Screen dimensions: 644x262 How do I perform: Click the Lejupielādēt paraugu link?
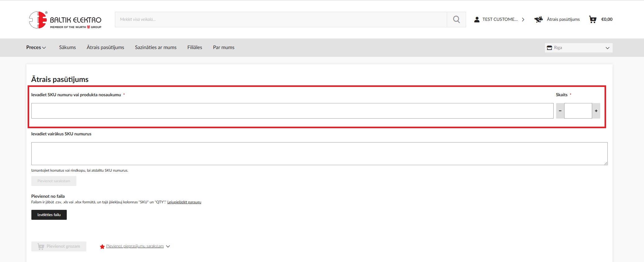click(184, 202)
